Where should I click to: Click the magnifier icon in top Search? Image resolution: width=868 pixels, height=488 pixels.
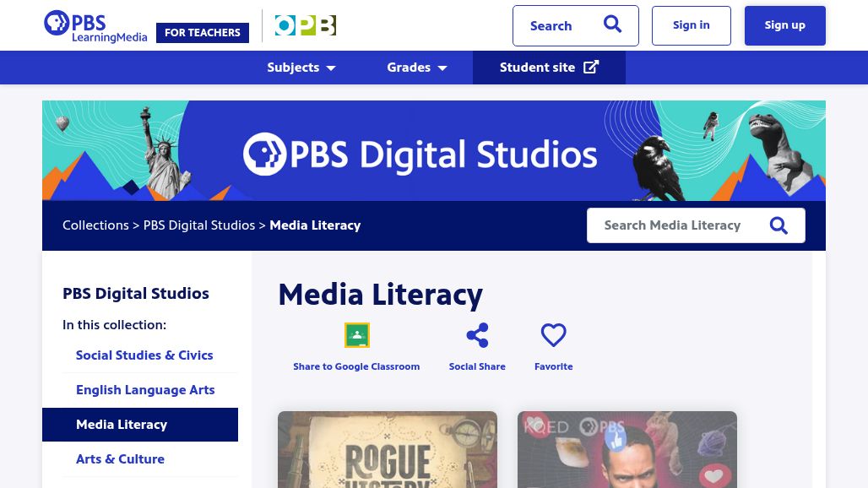612,24
